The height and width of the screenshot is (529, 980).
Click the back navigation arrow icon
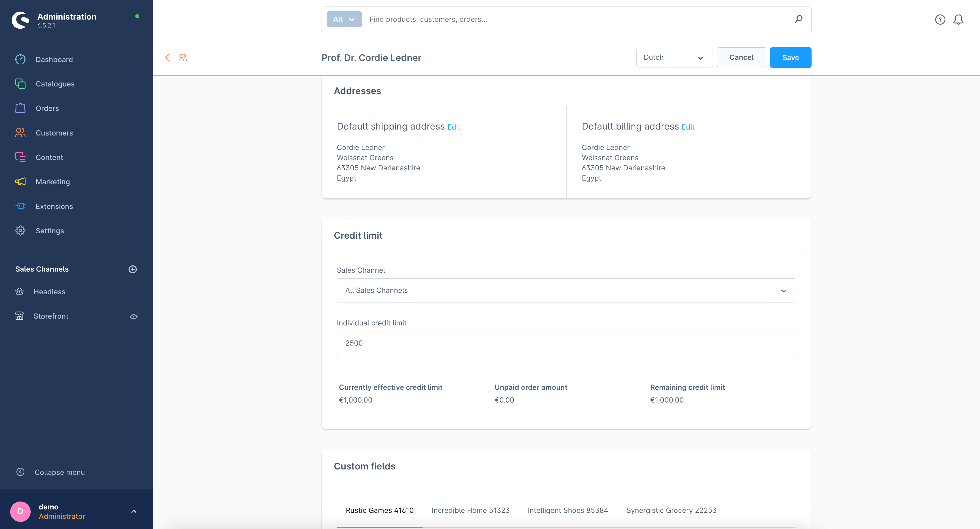pos(168,57)
